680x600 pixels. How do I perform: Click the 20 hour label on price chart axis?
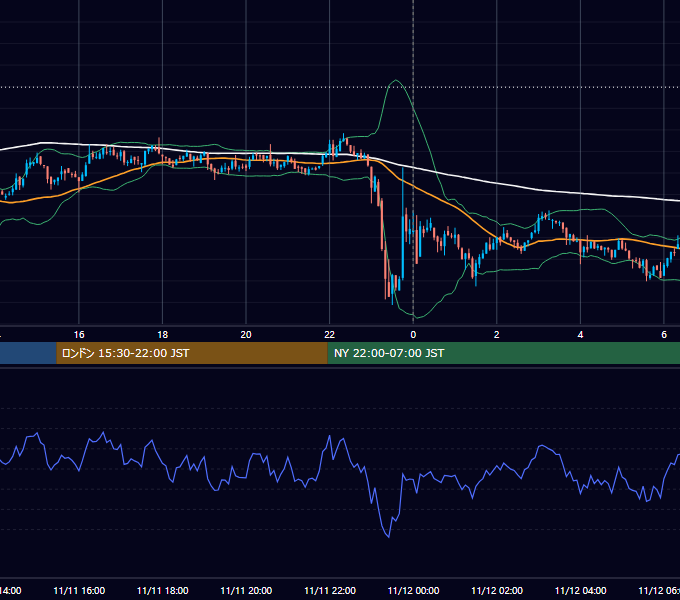coord(246,335)
